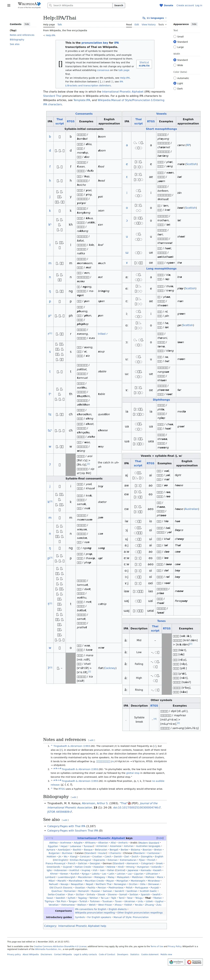Select Dark color mode
210x980 pixels.
pos(175,89)
